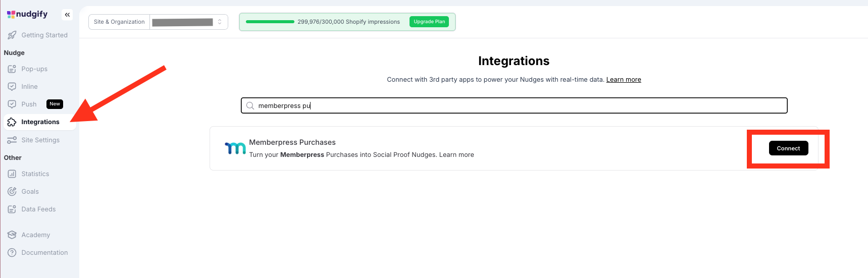Click the Memberpress logo icon
The height and width of the screenshot is (278, 868).
pyautogui.click(x=235, y=148)
